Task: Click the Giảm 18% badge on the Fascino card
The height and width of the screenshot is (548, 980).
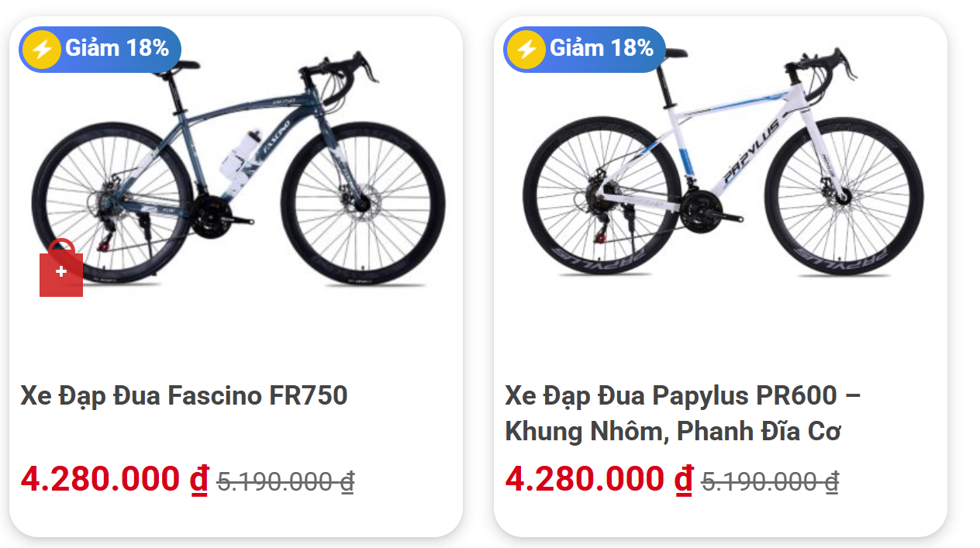Action: click(x=116, y=49)
